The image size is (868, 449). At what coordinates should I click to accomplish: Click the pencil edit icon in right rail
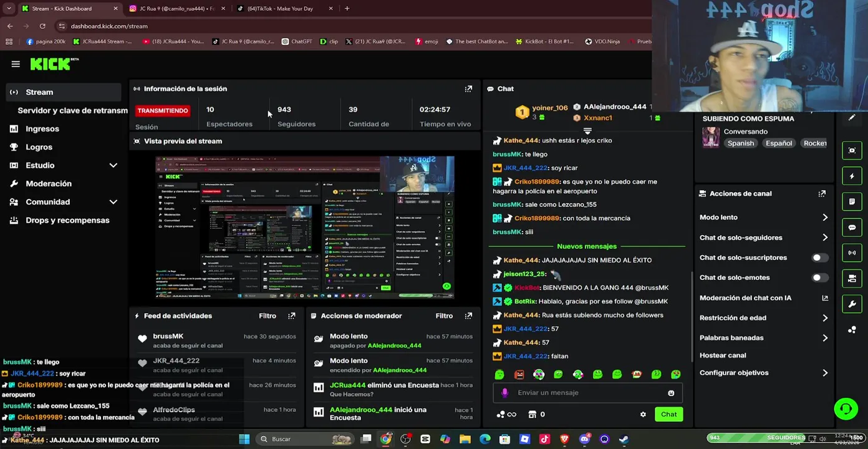click(852, 118)
